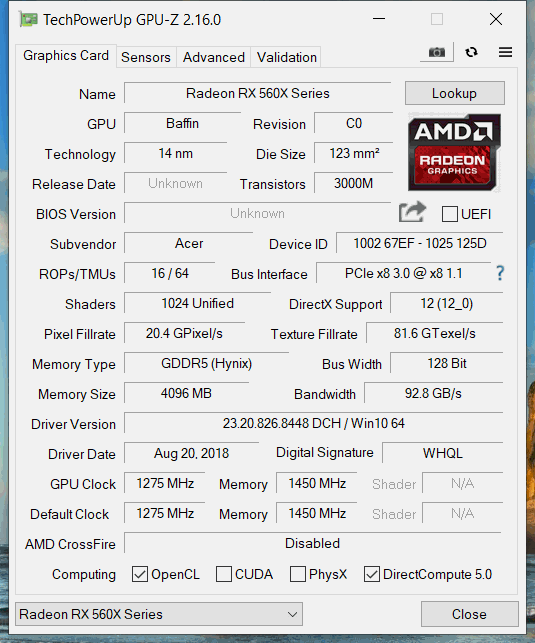Click the GPU Clock 1275 MHz field
This screenshot has width=535, height=643.
(x=165, y=483)
